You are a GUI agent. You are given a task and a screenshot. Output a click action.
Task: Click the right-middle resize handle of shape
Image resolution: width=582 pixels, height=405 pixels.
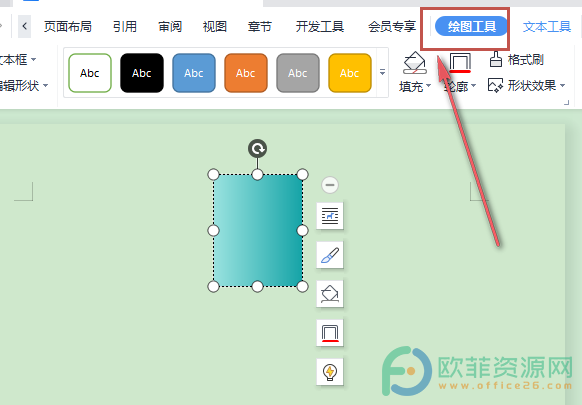pyautogui.click(x=303, y=231)
